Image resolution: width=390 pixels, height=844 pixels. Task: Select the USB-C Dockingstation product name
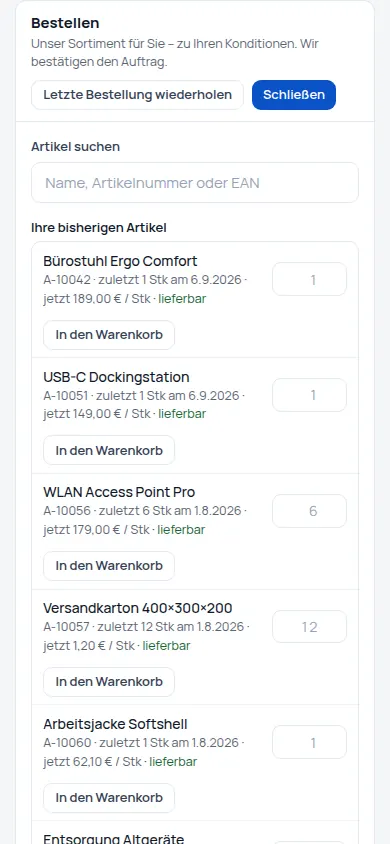[x=116, y=377]
